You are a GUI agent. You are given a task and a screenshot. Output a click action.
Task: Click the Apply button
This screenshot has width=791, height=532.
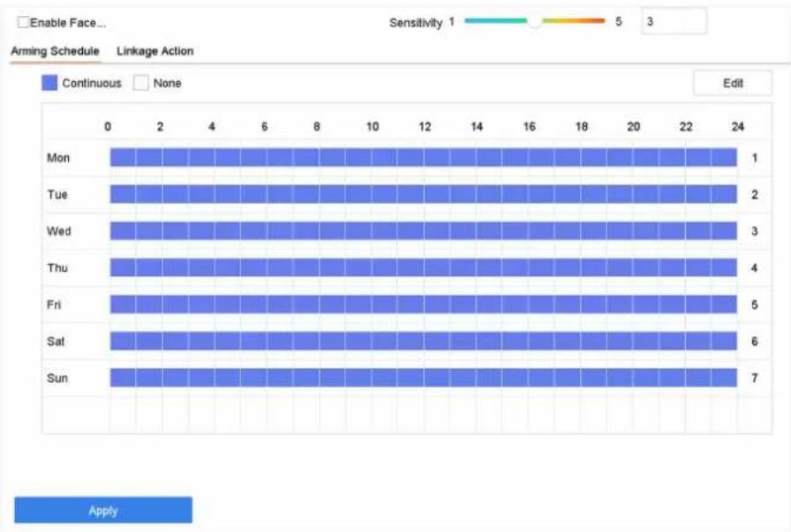point(103,510)
